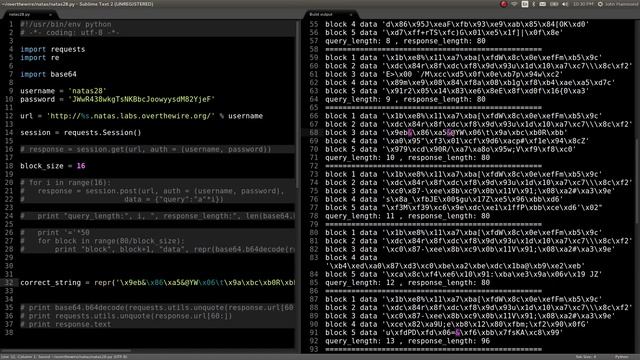Click 'import re' on line 5
The height and width of the screenshot is (360, 640).
click(40, 58)
